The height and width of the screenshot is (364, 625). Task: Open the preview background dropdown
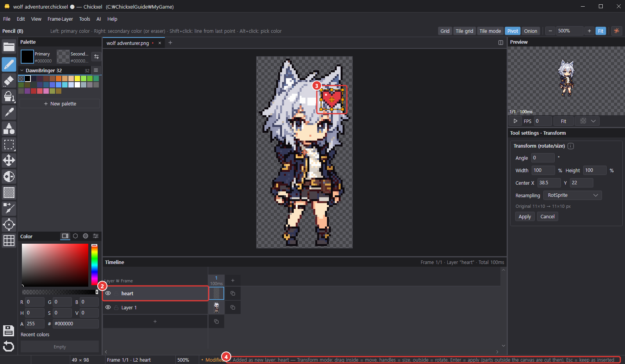(x=588, y=121)
